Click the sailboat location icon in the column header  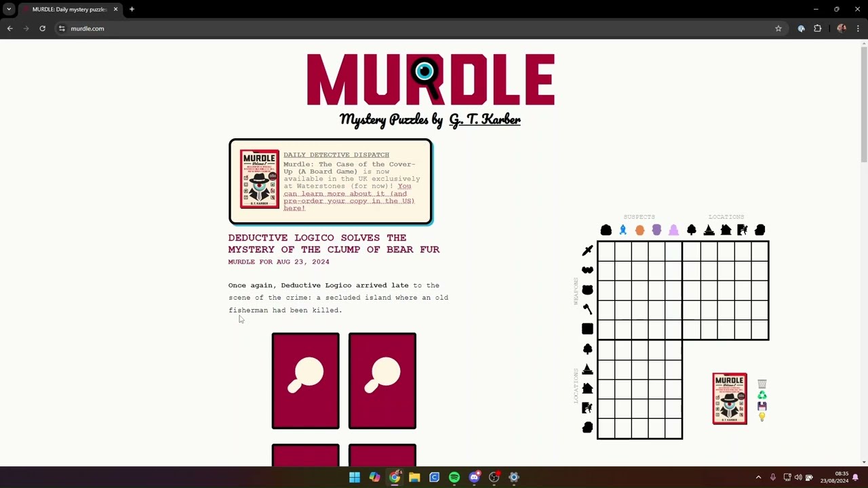(709, 230)
